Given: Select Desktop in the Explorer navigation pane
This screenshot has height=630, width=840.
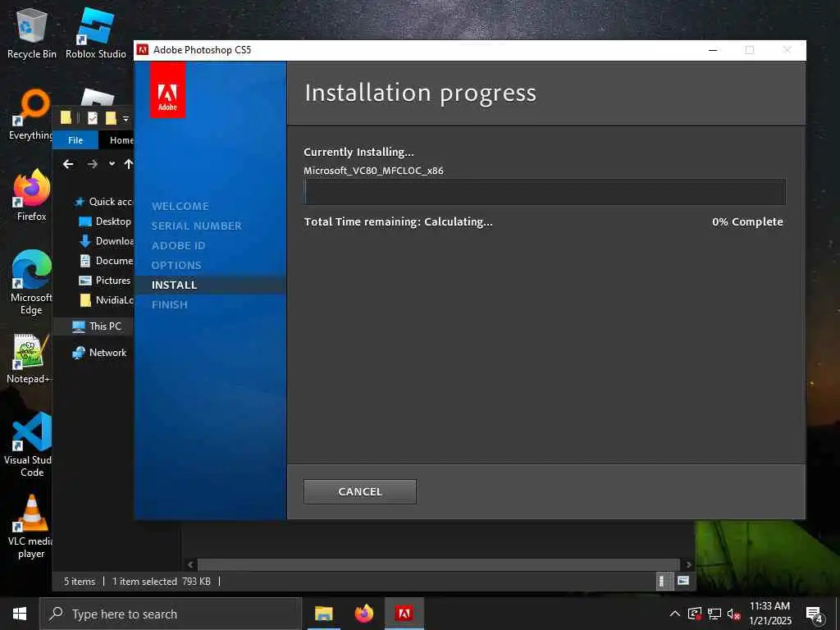Looking at the screenshot, I should (x=105, y=221).
